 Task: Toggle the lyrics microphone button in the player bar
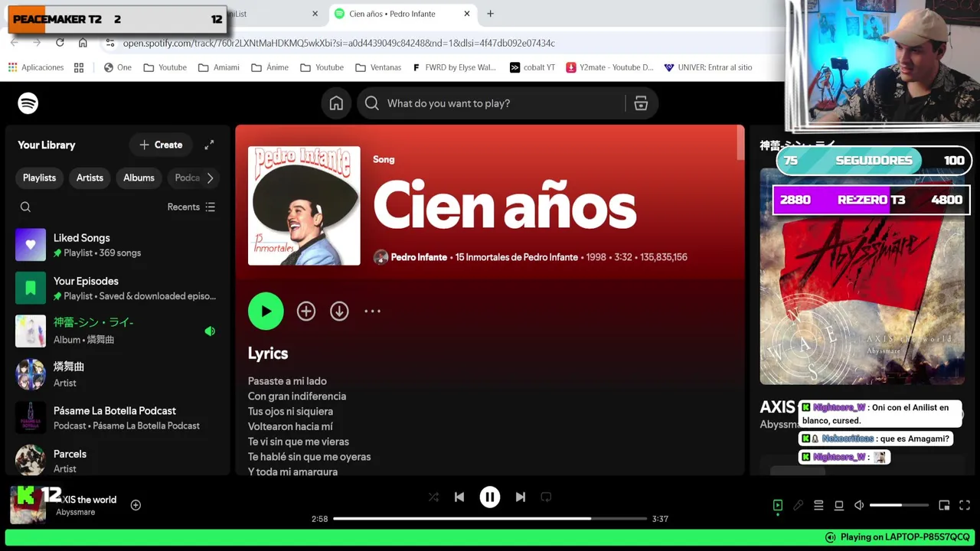pos(798,505)
